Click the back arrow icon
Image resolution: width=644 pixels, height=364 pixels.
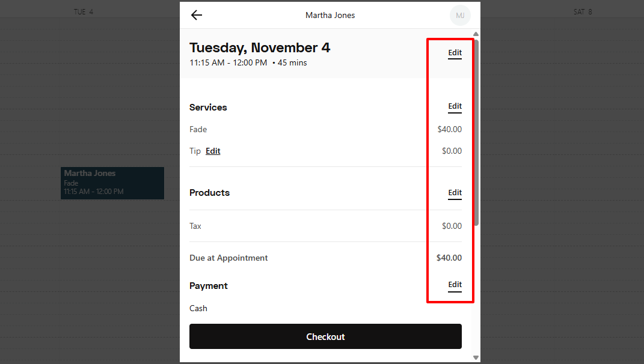pos(197,16)
